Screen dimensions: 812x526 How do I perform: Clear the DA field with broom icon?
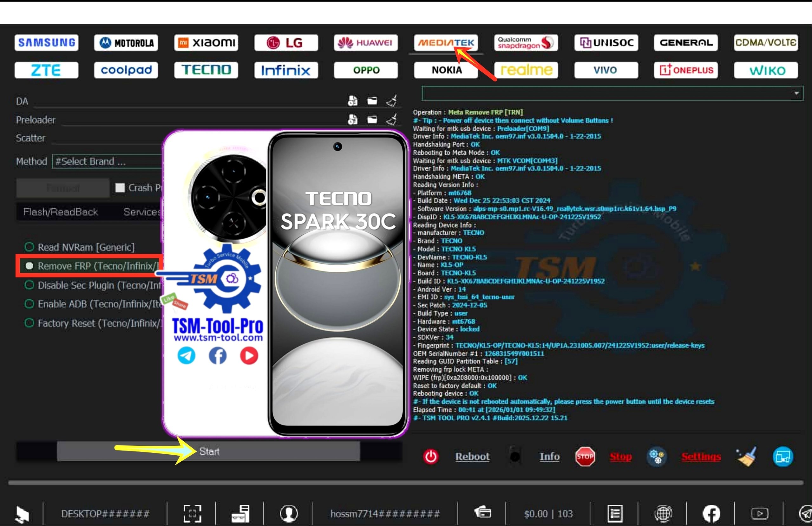point(392,101)
